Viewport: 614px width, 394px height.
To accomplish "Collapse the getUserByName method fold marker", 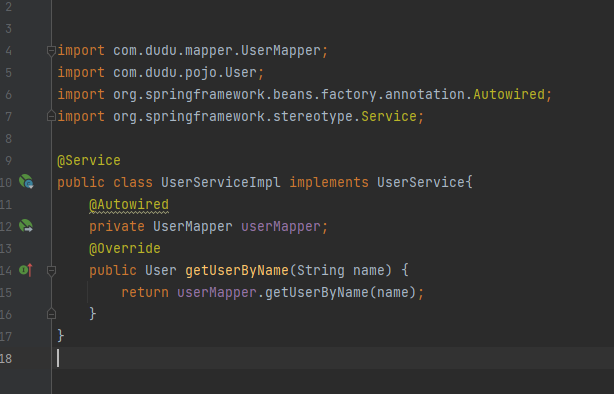I will (x=51, y=270).
